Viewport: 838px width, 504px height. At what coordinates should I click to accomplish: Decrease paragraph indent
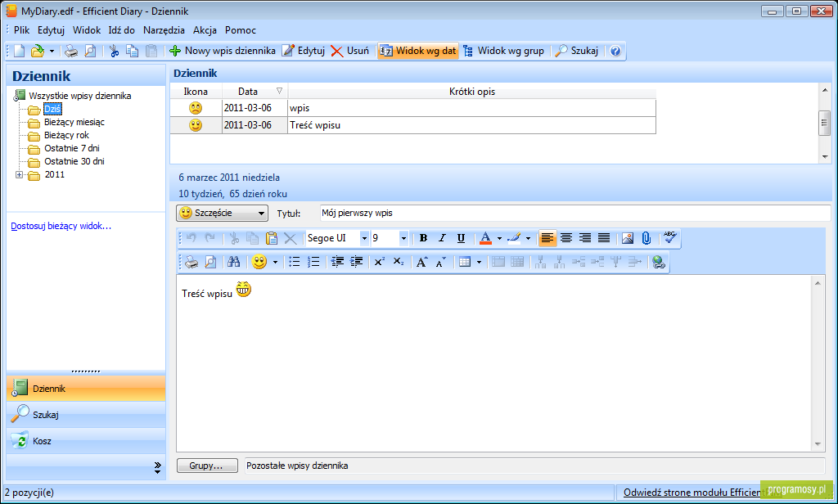337,262
